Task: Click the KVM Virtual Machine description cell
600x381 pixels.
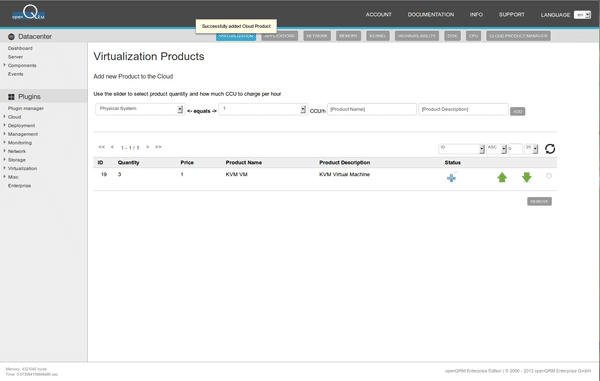Action: point(344,174)
